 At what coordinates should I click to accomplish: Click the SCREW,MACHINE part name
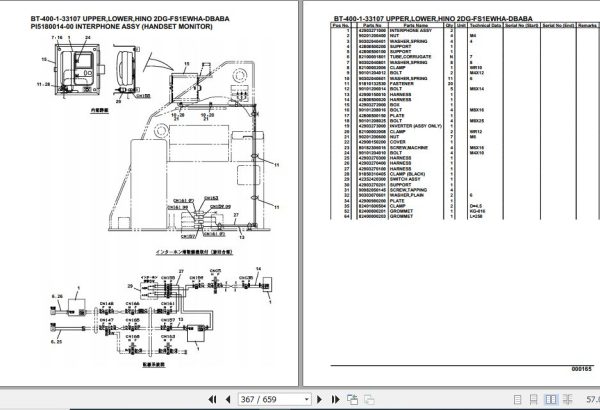pyautogui.click(x=409, y=147)
